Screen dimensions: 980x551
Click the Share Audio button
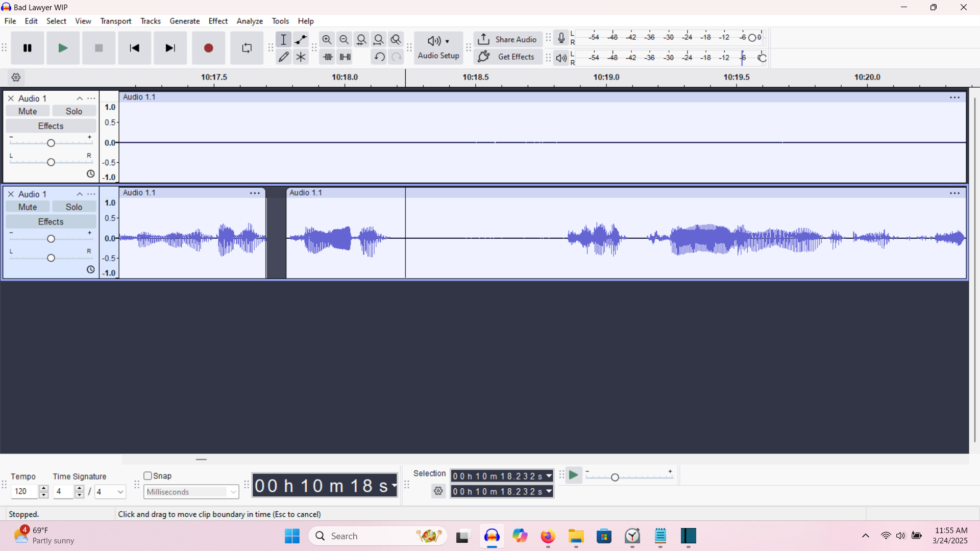tap(507, 39)
